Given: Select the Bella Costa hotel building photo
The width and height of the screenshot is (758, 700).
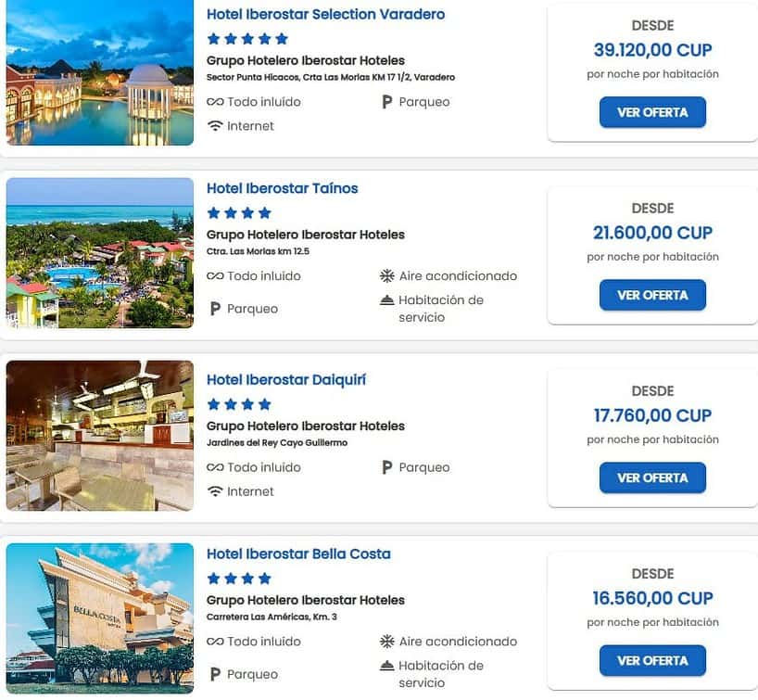Looking at the screenshot, I should pyautogui.click(x=99, y=618).
